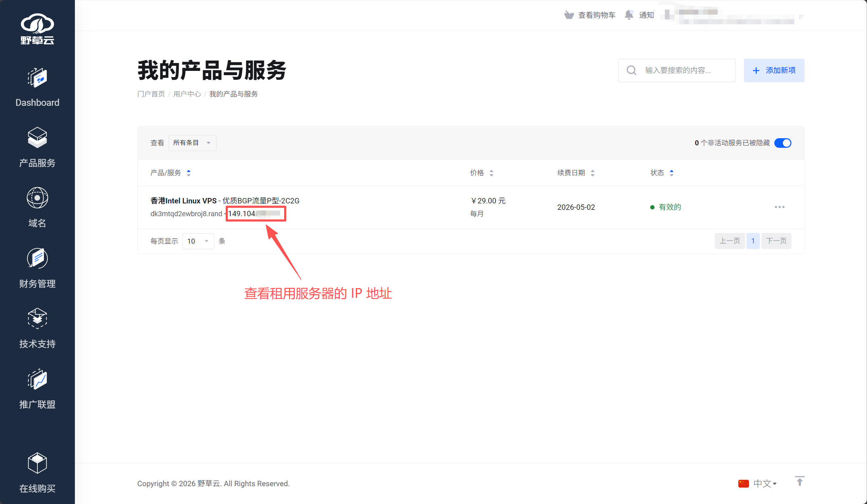The height and width of the screenshot is (504, 867).
Task: Go to 财务管理 via its sidebar icon
Action: coord(37,269)
